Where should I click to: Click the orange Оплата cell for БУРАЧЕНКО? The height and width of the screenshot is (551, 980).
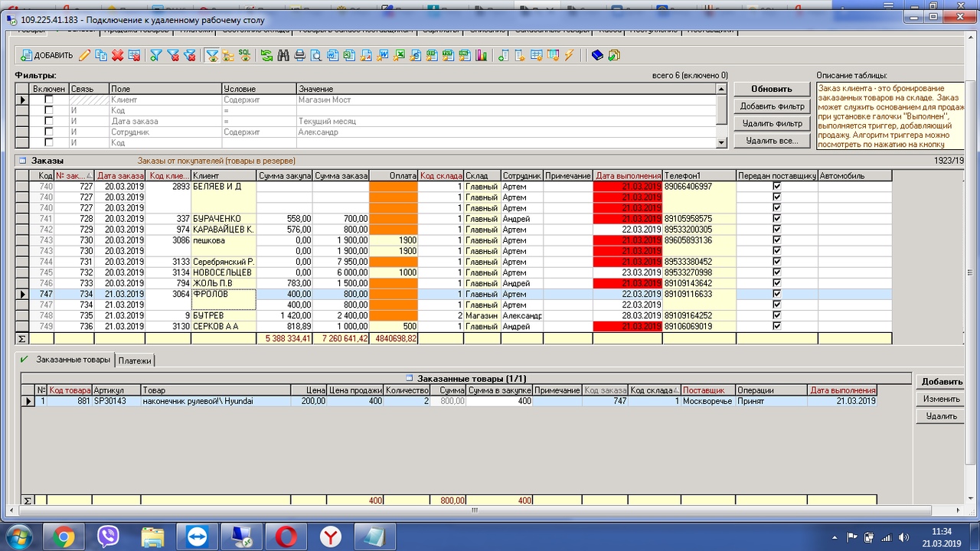[x=394, y=219]
